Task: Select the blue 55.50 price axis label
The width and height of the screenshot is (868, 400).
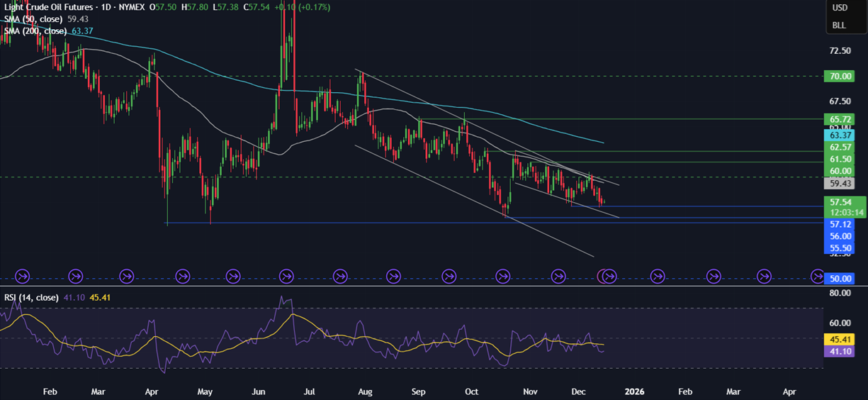Action: [x=839, y=248]
